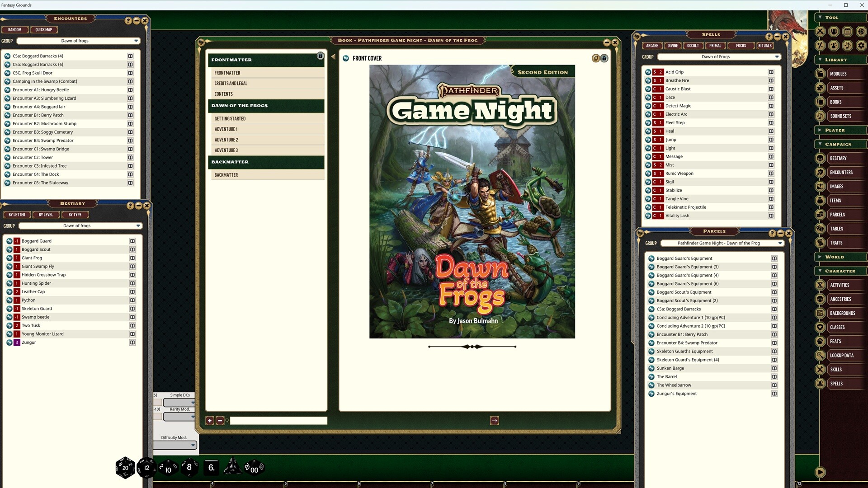Collapse the Campaign sidebar section
This screenshot has height=488, width=868.
pyautogui.click(x=820, y=144)
